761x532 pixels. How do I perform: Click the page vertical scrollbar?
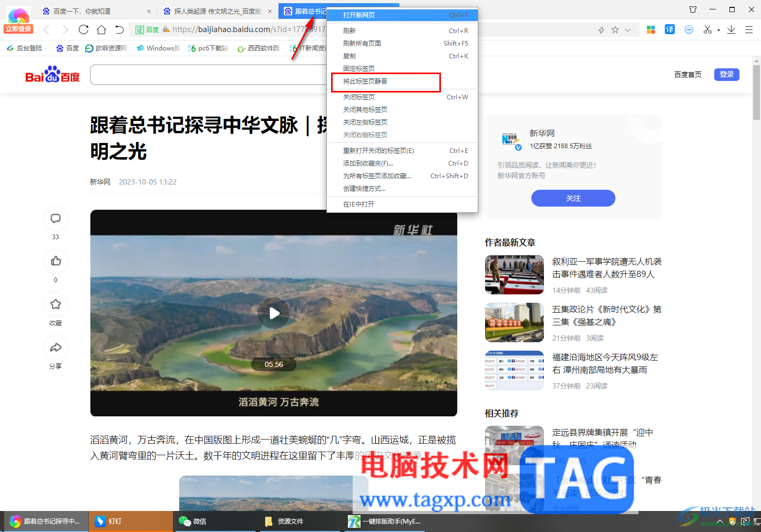(x=757, y=93)
